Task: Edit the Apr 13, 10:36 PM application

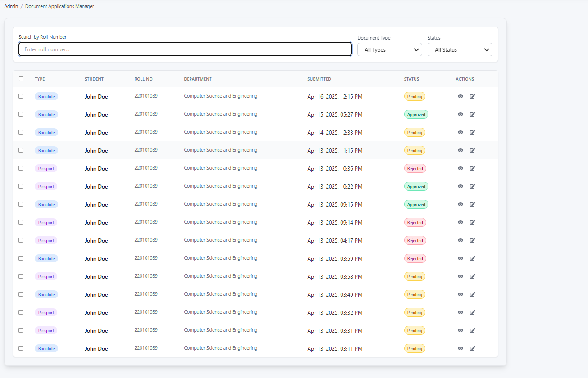Action: pos(473,168)
